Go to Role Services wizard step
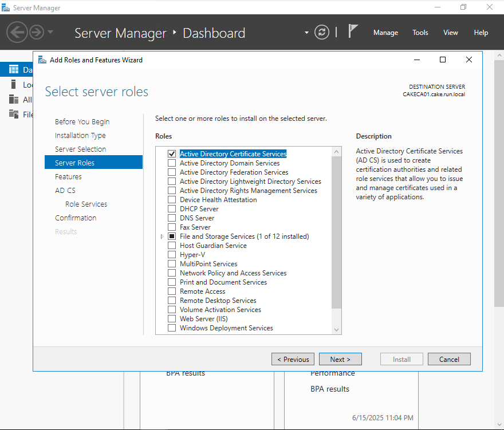504x430 pixels. [x=86, y=204]
